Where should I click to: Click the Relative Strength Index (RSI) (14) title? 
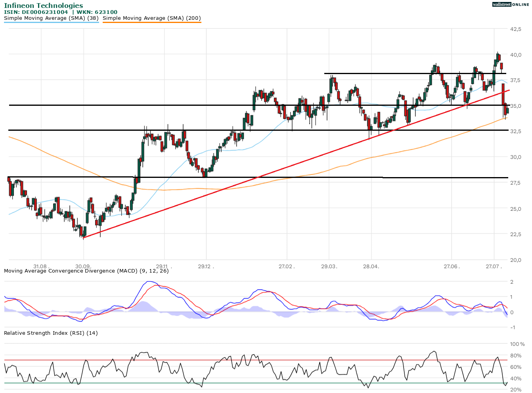[51, 333]
